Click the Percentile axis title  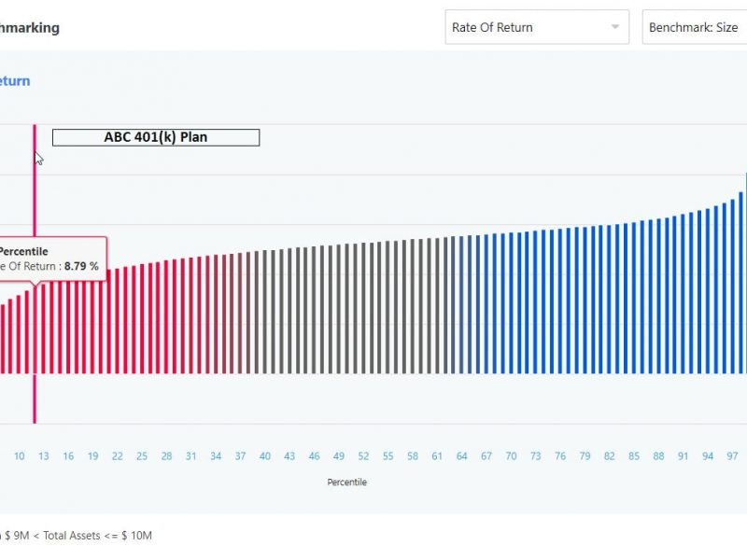point(347,483)
